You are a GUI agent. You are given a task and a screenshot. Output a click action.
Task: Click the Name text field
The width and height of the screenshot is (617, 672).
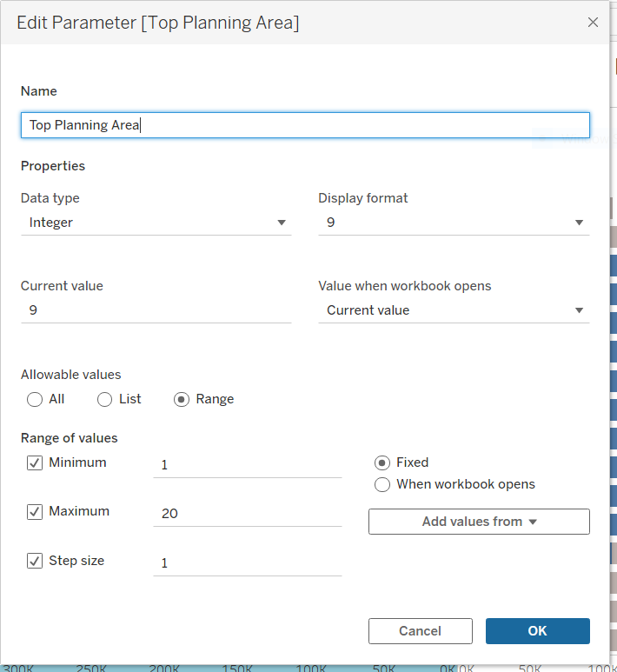(x=304, y=125)
